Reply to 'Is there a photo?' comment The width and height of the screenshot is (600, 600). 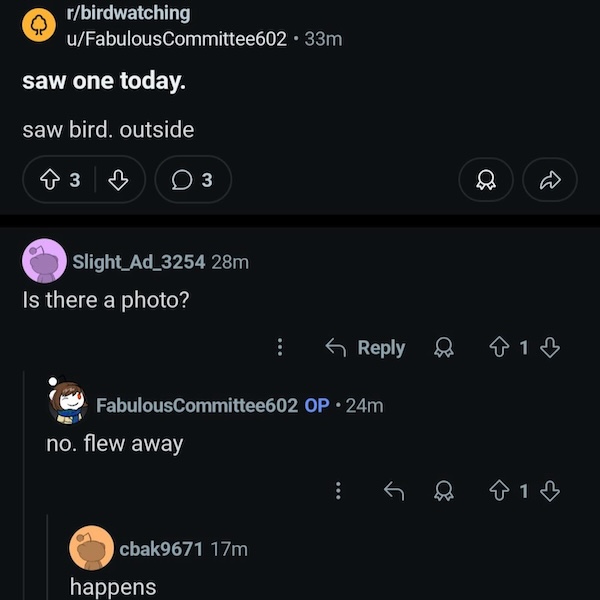[x=366, y=348]
